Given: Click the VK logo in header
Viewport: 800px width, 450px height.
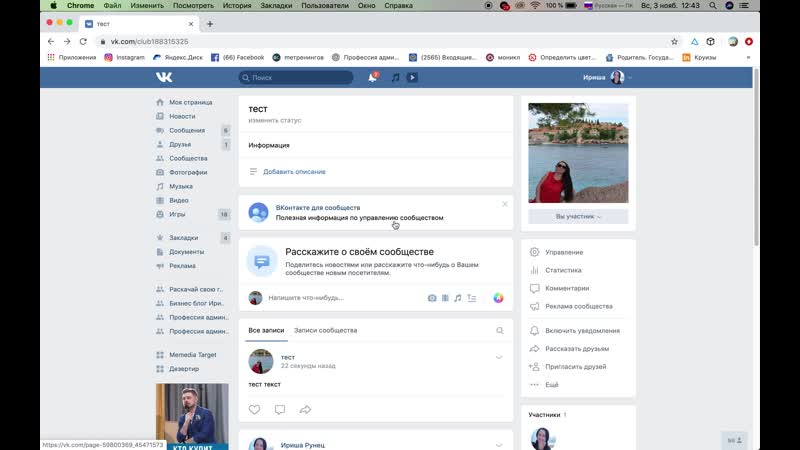Looking at the screenshot, I should (164, 77).
